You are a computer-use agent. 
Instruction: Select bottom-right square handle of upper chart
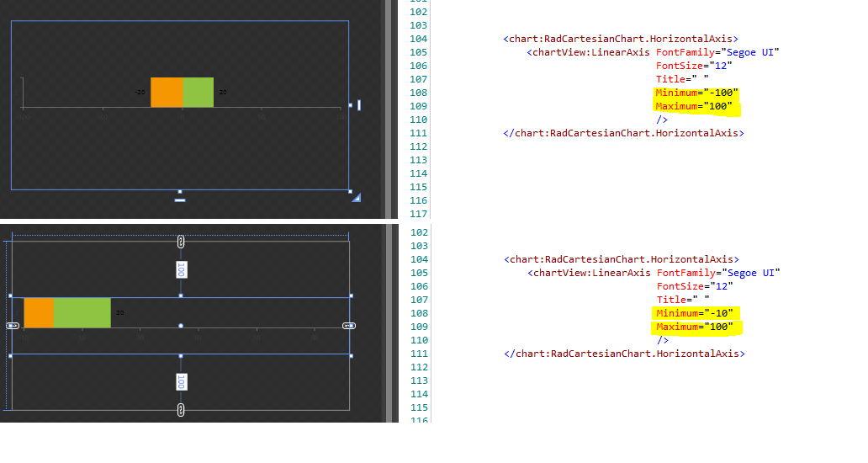(351, 192)
